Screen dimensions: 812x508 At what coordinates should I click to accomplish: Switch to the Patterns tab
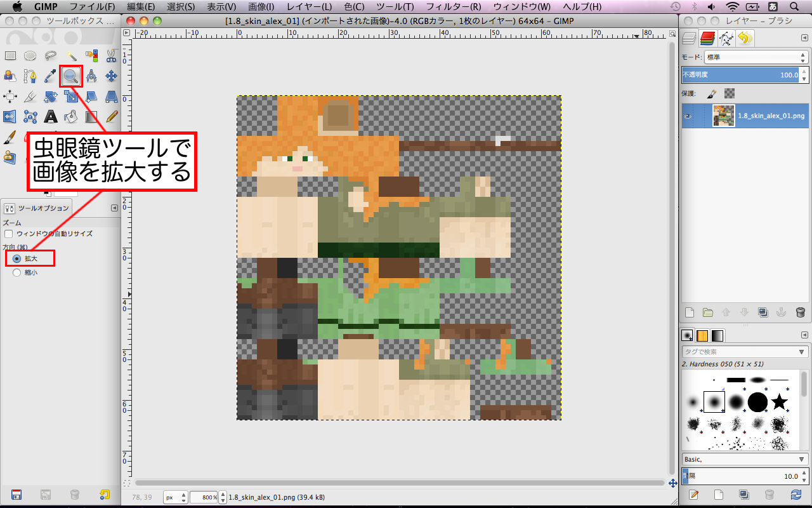[702, 335]
